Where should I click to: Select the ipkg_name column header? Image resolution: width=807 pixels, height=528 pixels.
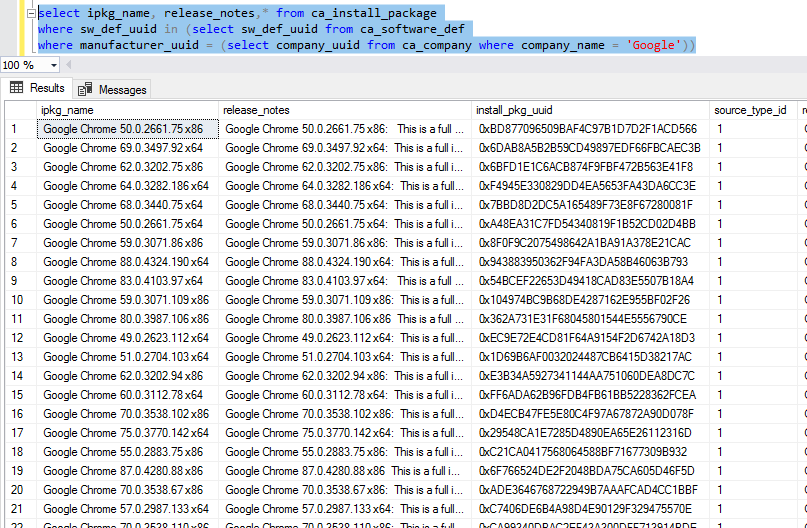[x=128, y=110]
